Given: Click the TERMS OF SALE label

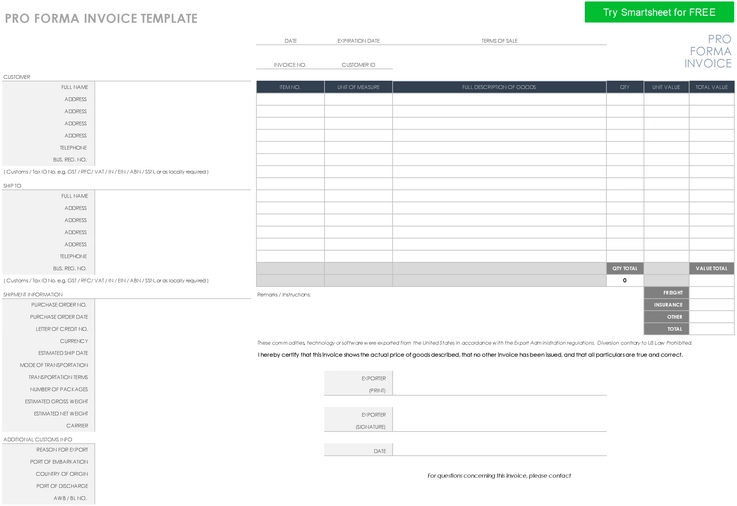Looking at the screenshot, I should [499, 41].
